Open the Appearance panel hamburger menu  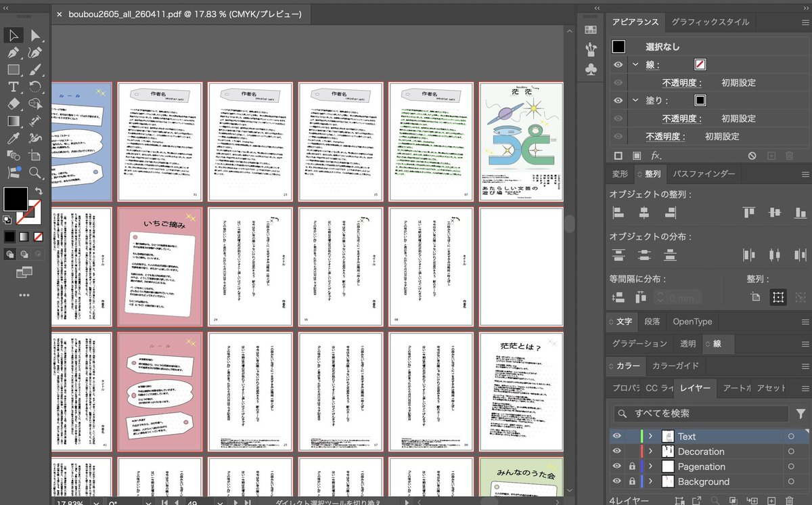[804, 22]
